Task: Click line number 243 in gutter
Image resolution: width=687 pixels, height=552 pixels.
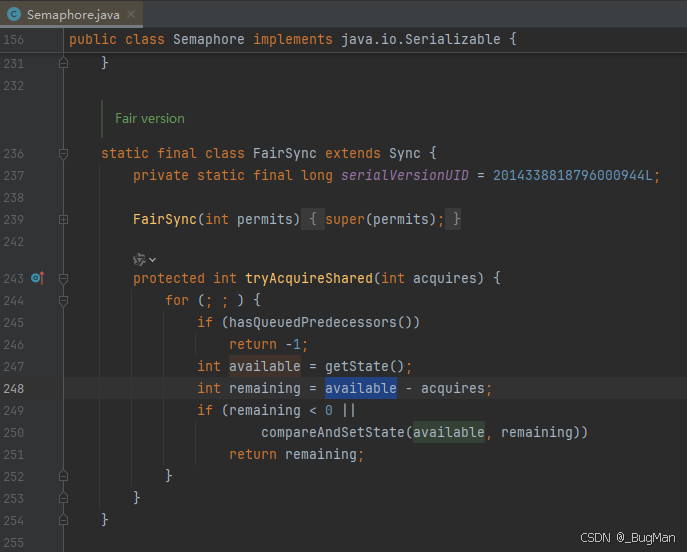Action: coord(14,279)
